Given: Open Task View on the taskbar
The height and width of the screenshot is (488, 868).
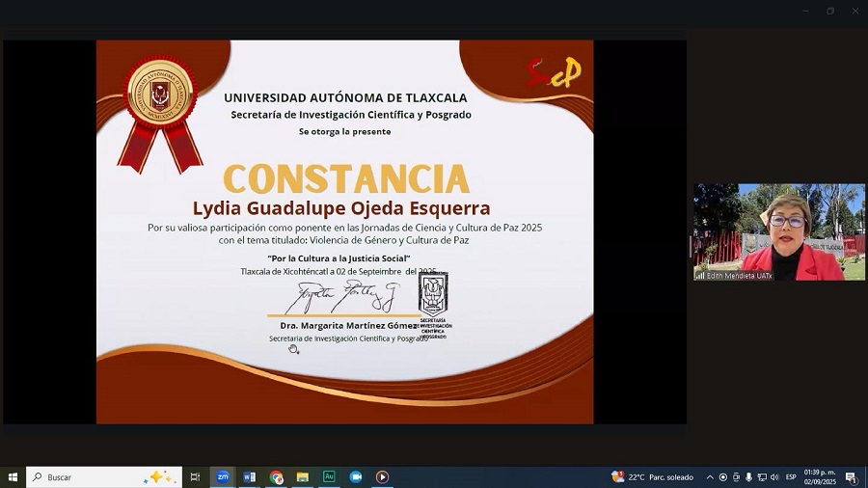Looking at the screenshot, I should pos(195,477).
